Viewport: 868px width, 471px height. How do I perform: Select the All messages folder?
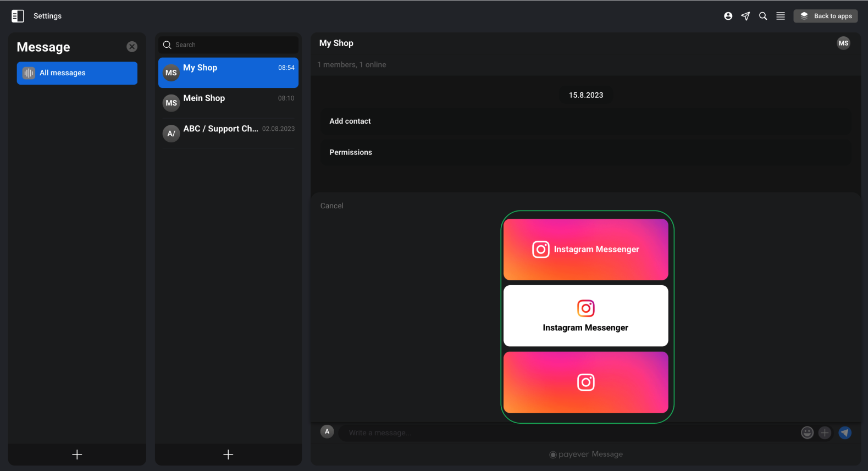click(77, 73)
